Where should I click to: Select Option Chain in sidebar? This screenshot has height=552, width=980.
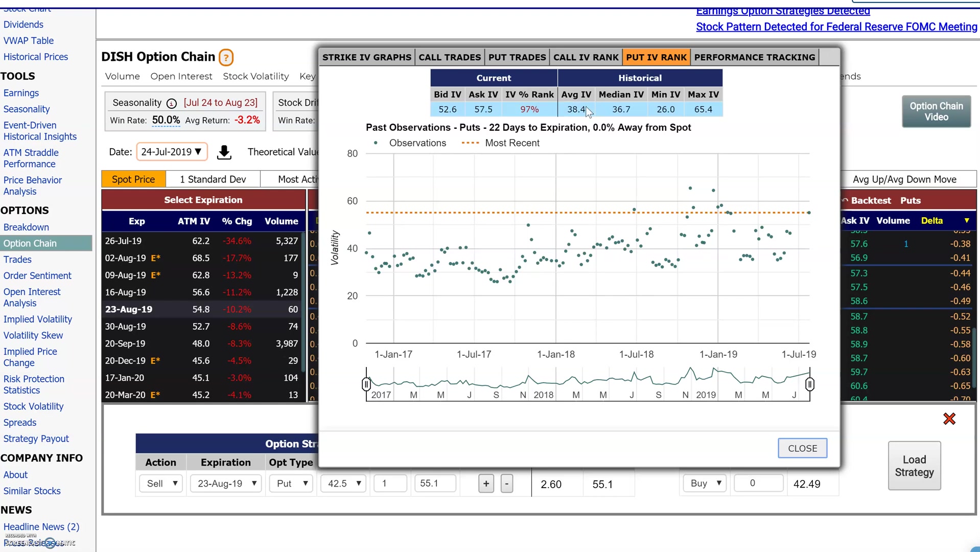pos(46,244)
